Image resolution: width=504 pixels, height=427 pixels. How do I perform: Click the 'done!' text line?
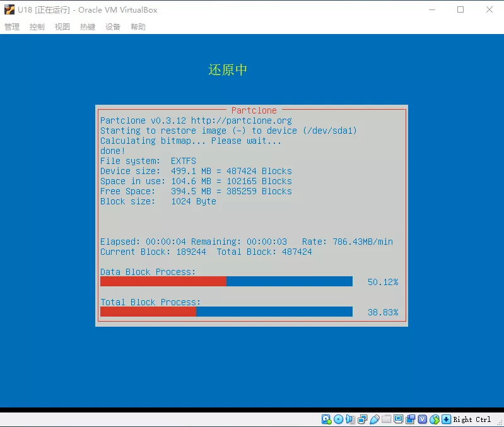coord(112,151)
